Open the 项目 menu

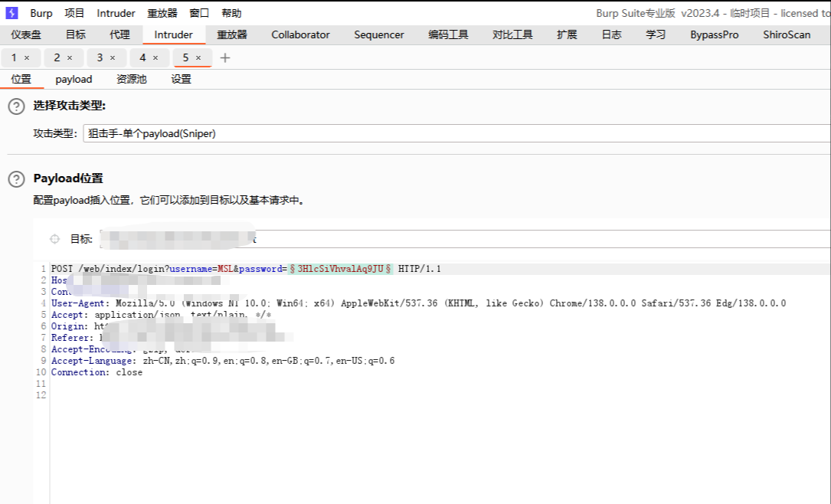pyautogui.click(x=75, y=13)
